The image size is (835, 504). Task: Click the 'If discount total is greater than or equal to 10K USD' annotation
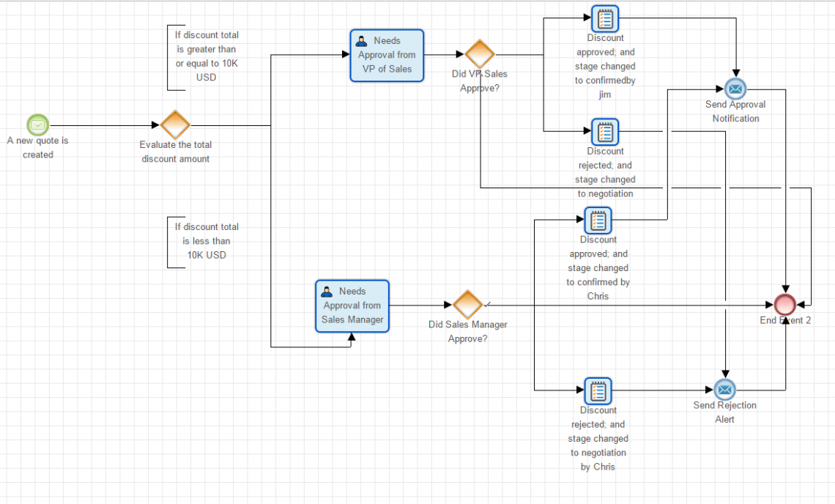206,56
